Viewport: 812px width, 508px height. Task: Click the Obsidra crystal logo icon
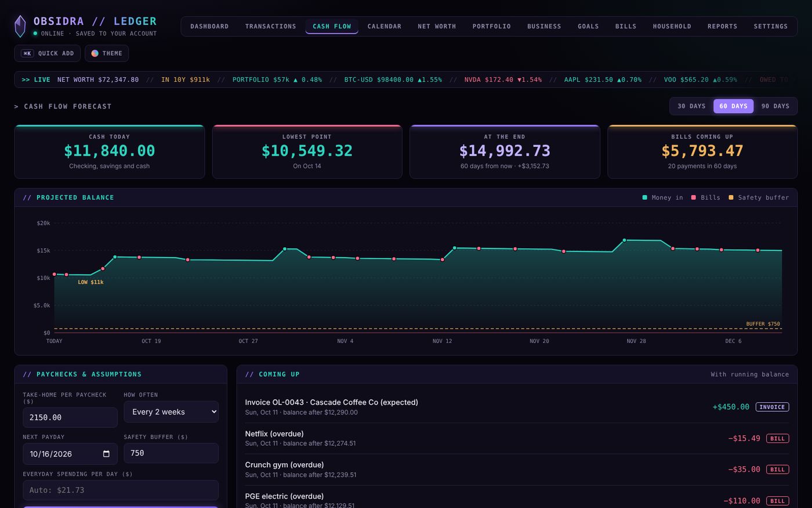click(20, 26)
